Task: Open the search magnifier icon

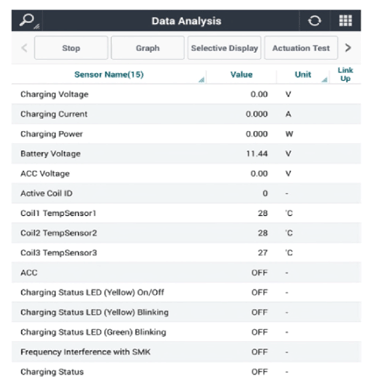Action: coord(27,21)
